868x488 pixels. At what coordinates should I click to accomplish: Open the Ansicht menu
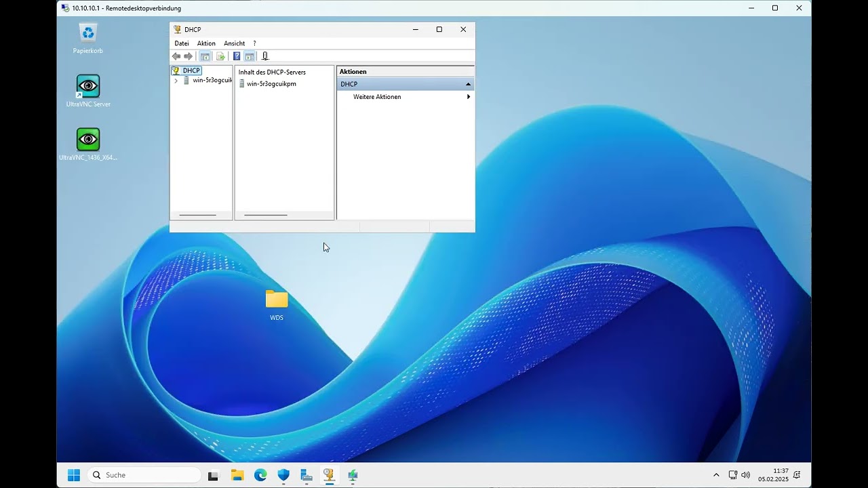[x=235, y=43]
